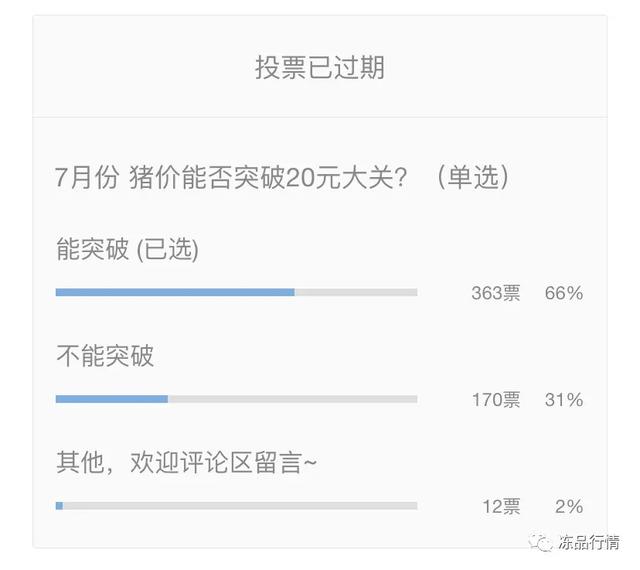This screenshot has height=570, width=640.
Task: Click the 冻品行情 watermark text
Action: pyautogui.click(x=589, y=543)
